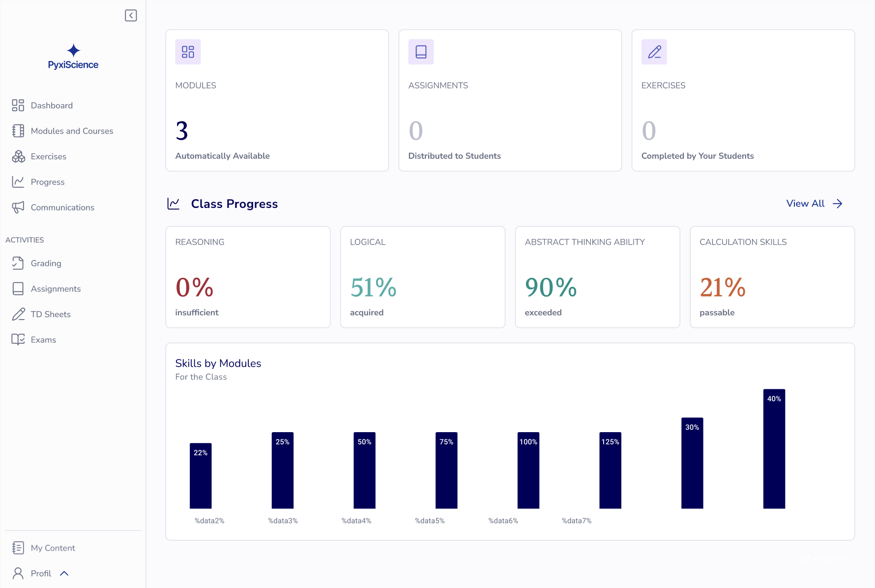The height and width of the screenshot is (588, 875).
Task: Open the Calculation Skills 21% card
Action: (x=772, y=277)
